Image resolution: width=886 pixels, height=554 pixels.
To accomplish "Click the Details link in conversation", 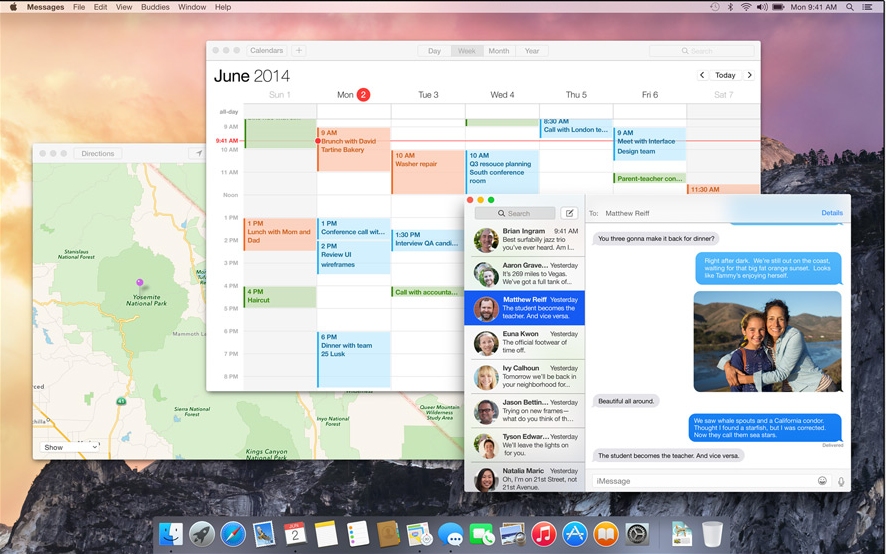I will point(832,213).
